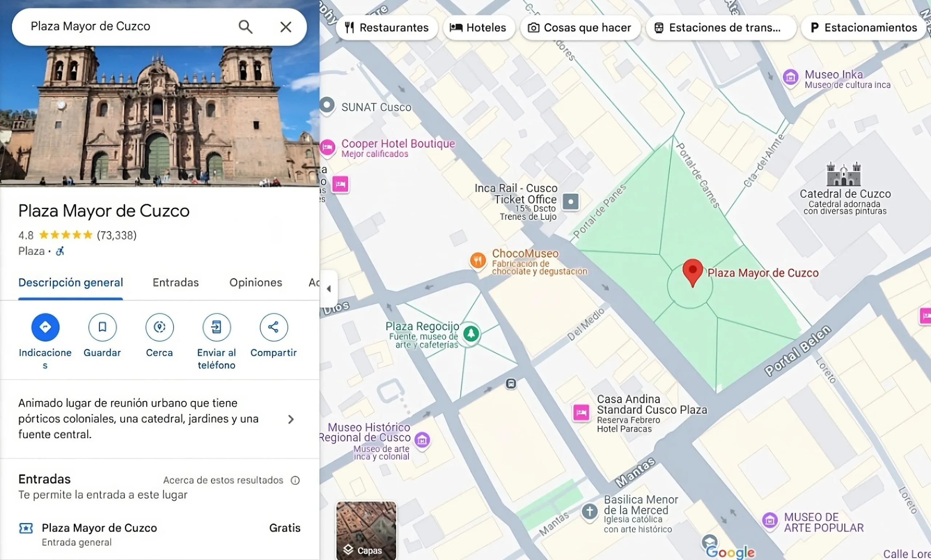Screen dimensions: 931x560
Task: Click the Acerca de estos resultados link
Action: click(223, 480)
